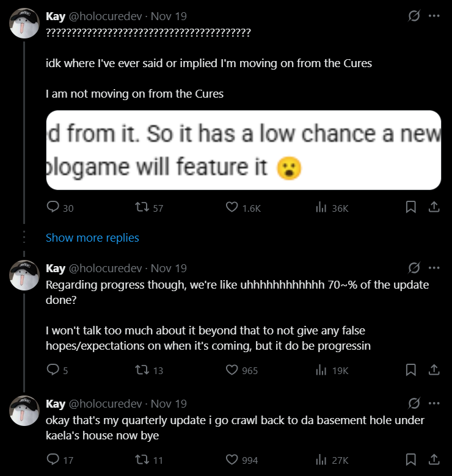The width and height of the screenshot is (452, 476).
Task: Share the first tweet about the Cures
Action: pos(434,208)
